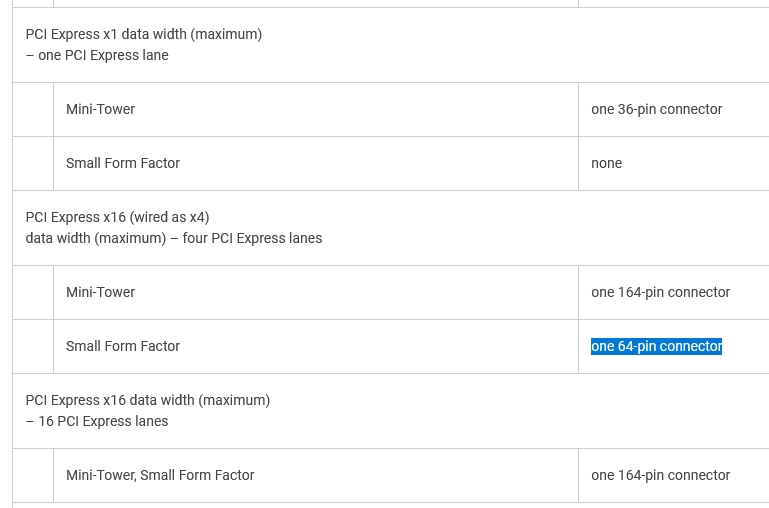
Task: Click "data width (maximum) – four PCI Express lanes"
Action: point(174,238)
